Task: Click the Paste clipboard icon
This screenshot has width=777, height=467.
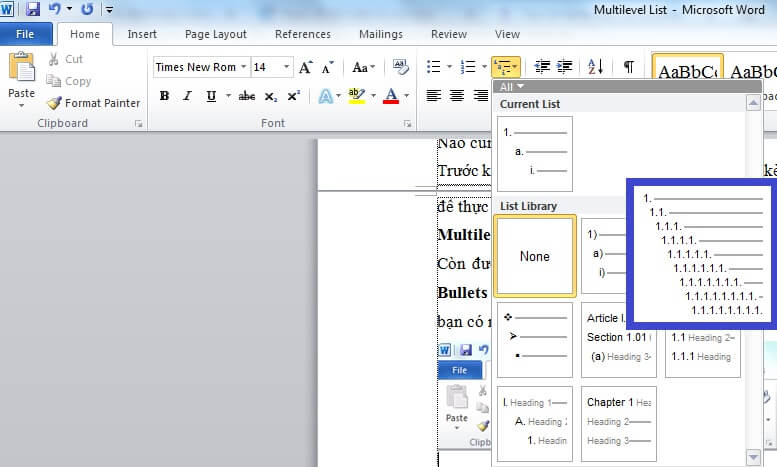Action: click(x=22, y=67)
